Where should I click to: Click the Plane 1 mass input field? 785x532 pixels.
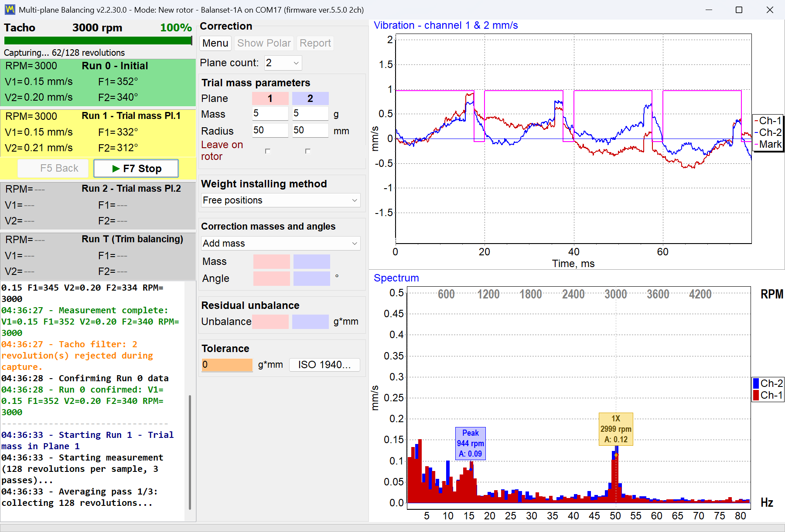click(x=270, y=113)
